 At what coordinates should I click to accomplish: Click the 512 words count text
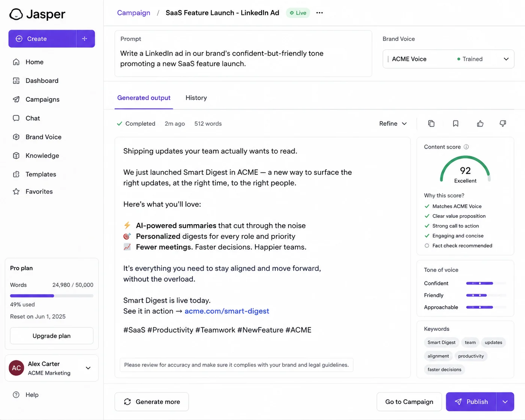click(x=208, y=124)
